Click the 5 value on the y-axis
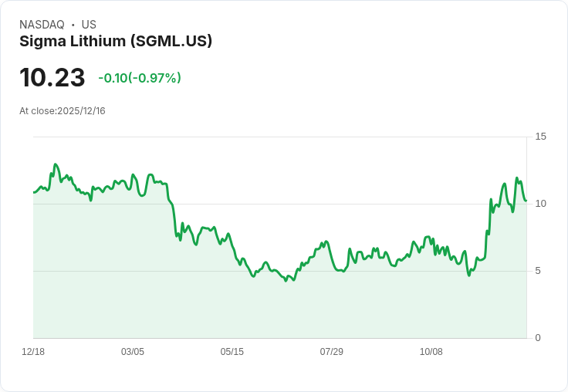 [538, 271]
